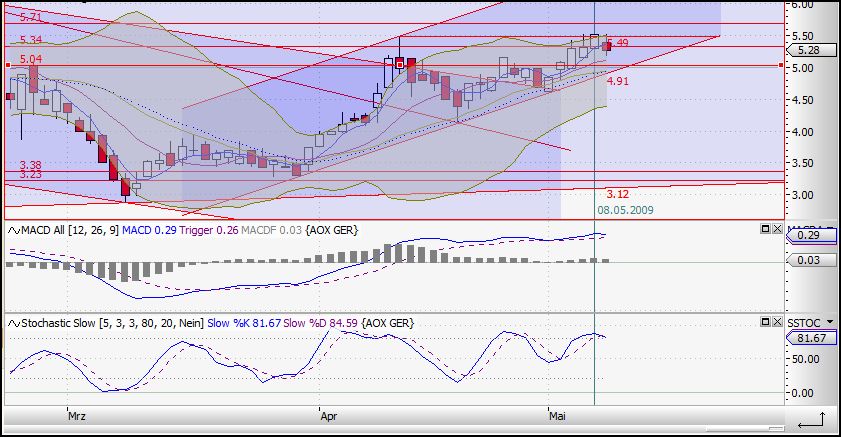This screenshot has width=841, height=437.
Task: Select the Stochastic Slow indicator label
Action: (113, 323)
